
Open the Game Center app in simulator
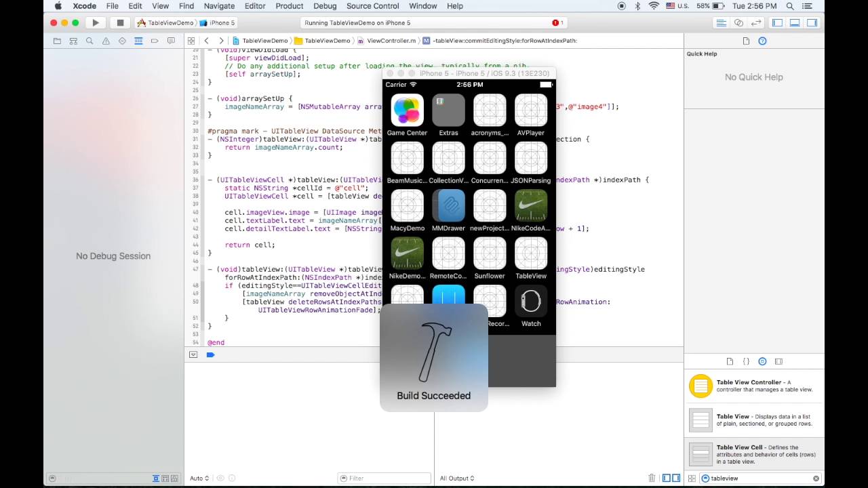click(x=407, y=115)
